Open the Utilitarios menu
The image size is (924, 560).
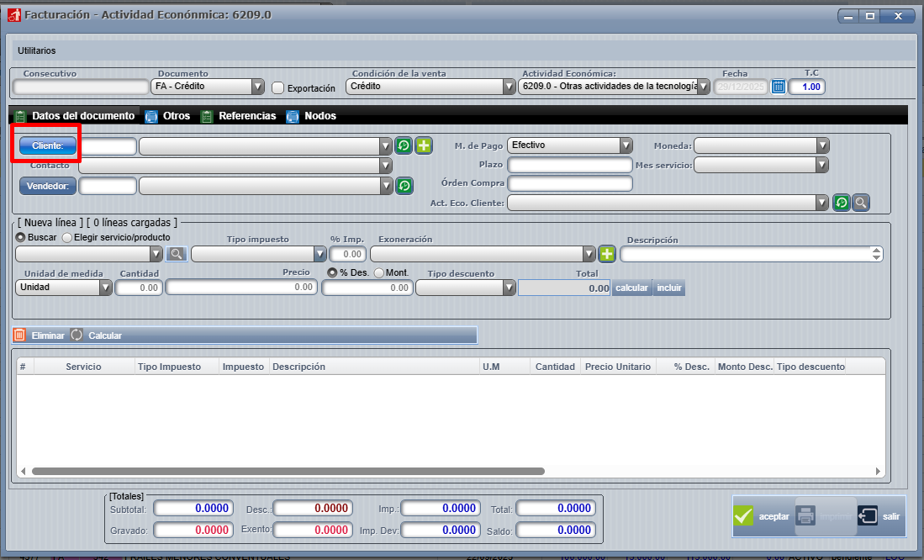[x=37, y=51]
